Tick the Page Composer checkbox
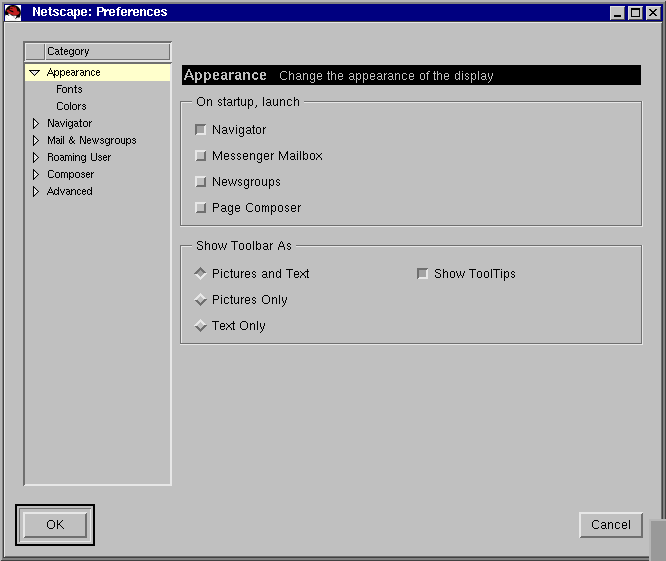This screenshot has height=561, width=666. click(x=201, y=208)
